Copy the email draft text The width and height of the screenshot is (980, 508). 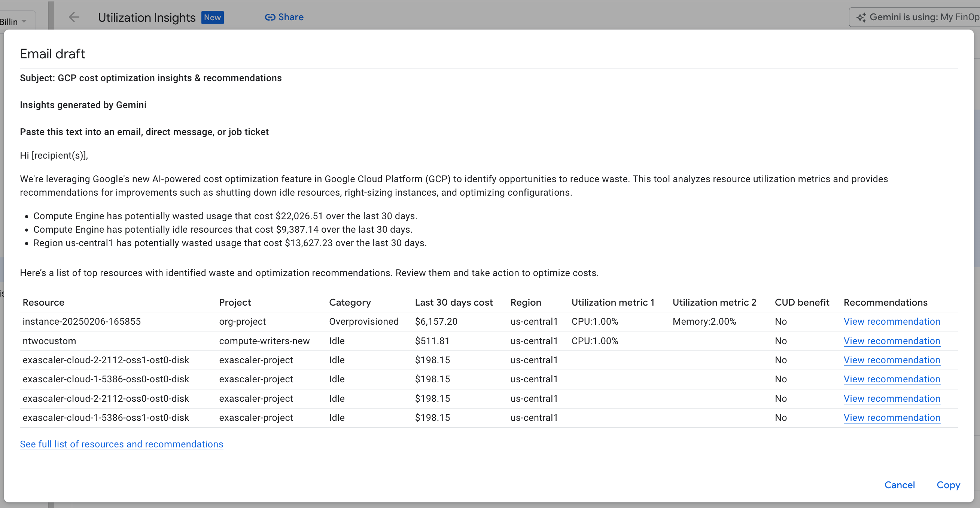(948, 485)
